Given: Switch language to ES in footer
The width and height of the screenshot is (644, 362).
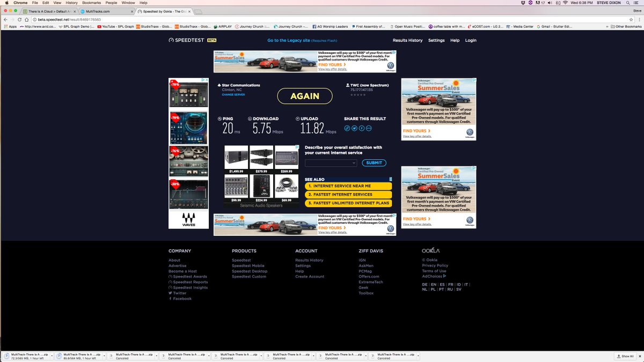Looking at the screenshot, I should 442,284.
